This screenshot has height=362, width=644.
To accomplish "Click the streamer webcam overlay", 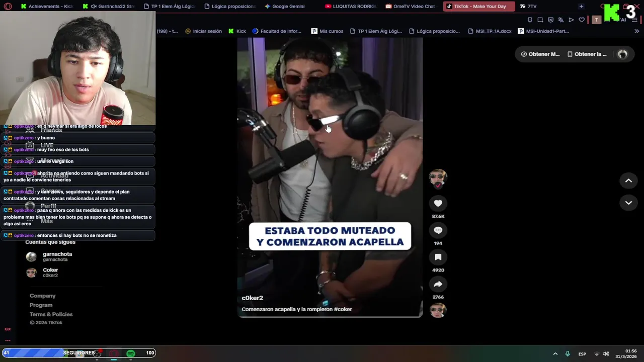I will [77, 68].
